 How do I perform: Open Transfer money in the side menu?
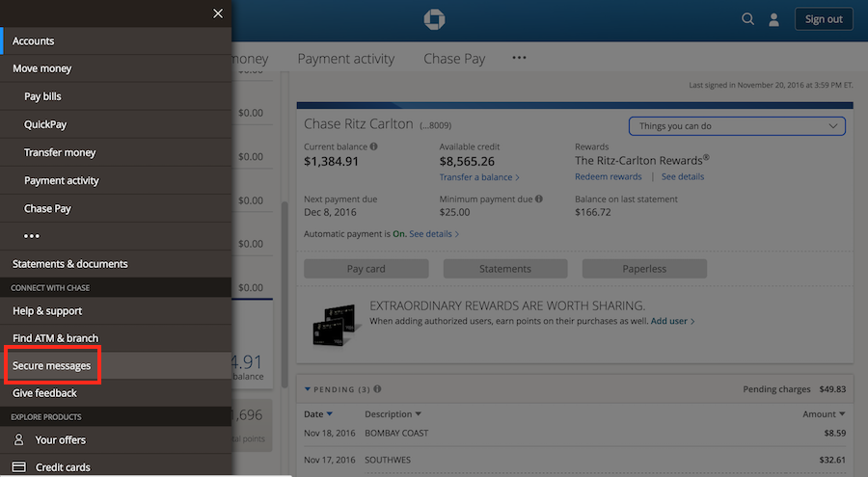[x=116, y=152]
